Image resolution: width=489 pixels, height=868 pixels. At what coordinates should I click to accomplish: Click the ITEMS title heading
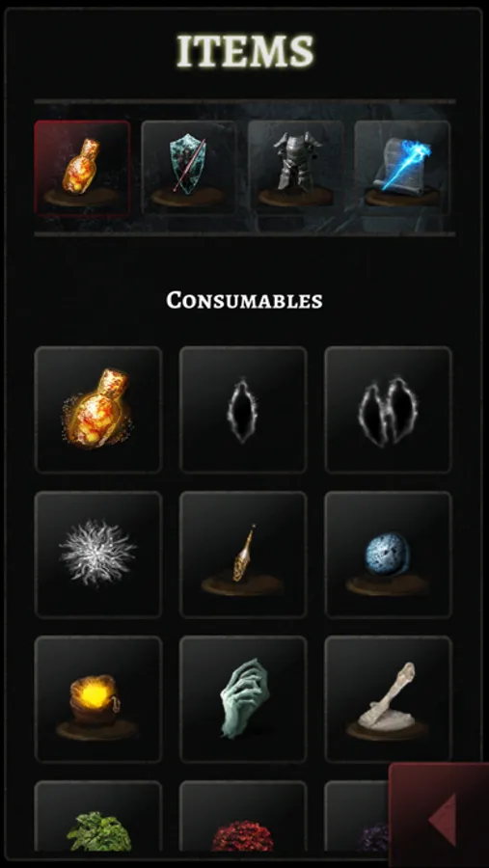coord(245,50)
